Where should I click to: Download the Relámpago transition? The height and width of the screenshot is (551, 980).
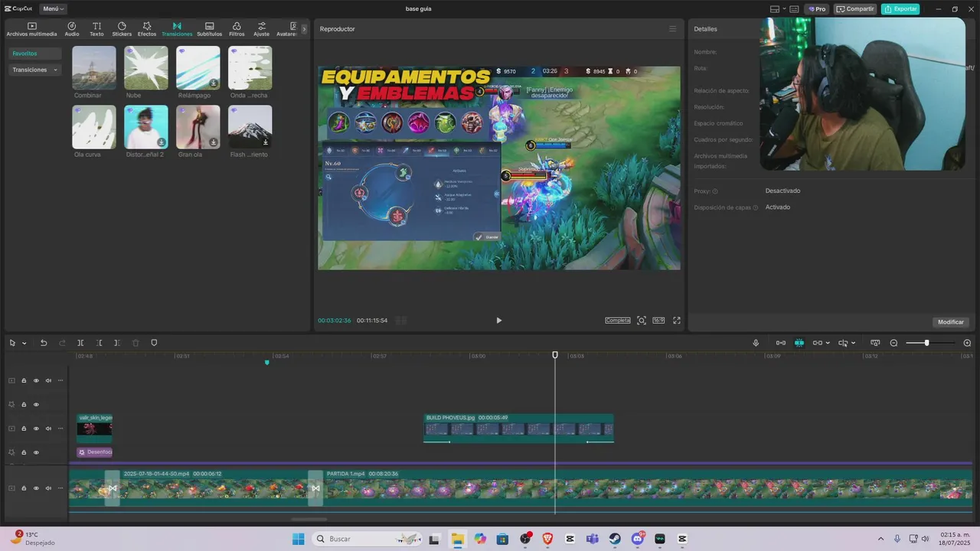tap(214, 83)
